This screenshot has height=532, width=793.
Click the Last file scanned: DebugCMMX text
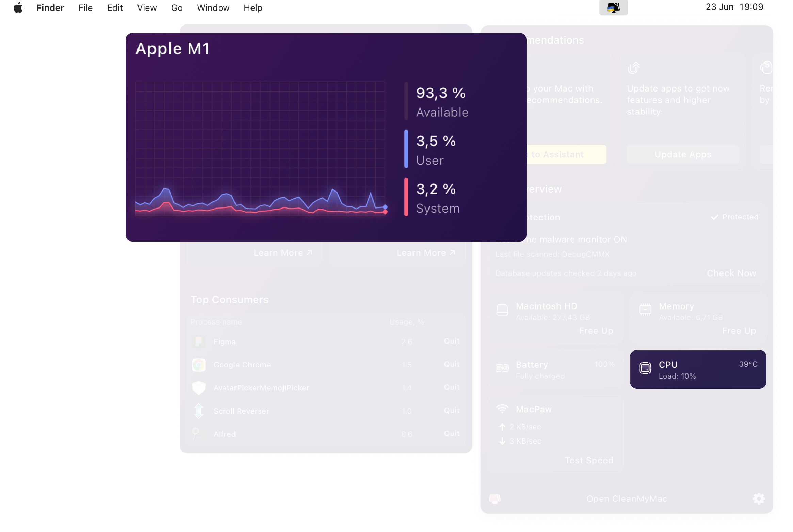552,254
